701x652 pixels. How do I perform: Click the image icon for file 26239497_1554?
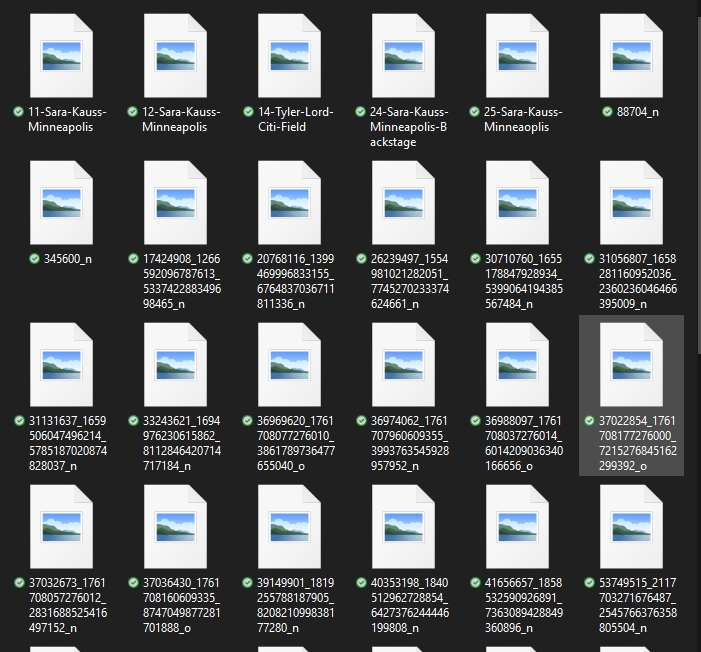tap(403, 203)
